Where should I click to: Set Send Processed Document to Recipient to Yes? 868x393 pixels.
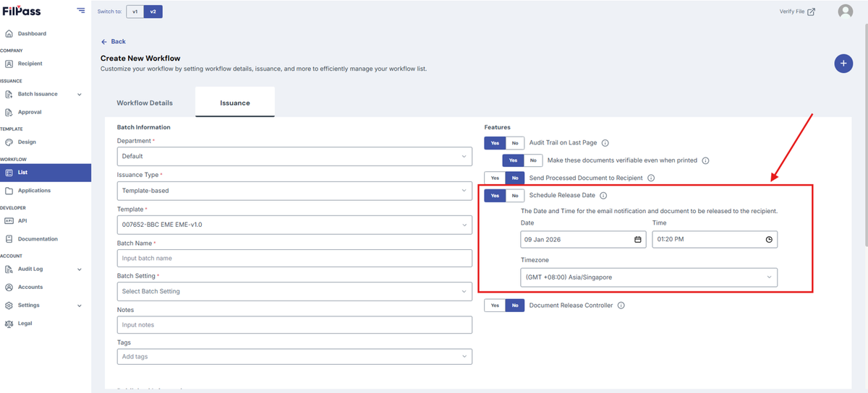pyautogui.click(x=495, y=178)
